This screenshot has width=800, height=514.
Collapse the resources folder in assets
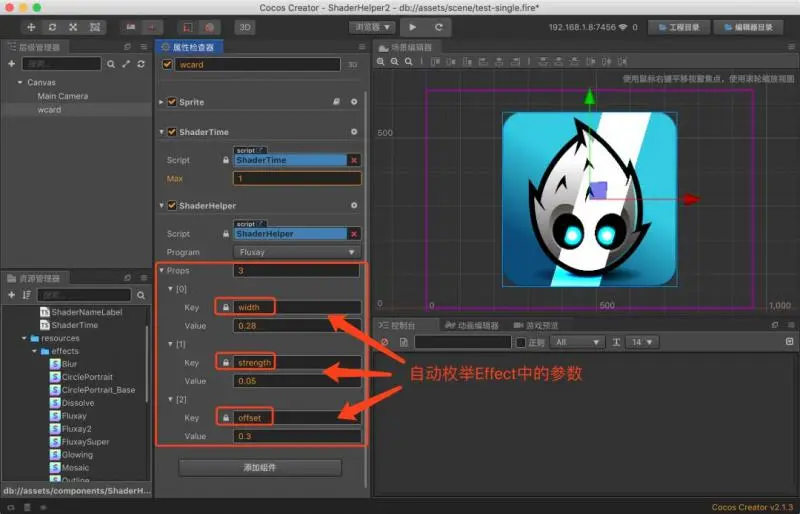[24, 338]
